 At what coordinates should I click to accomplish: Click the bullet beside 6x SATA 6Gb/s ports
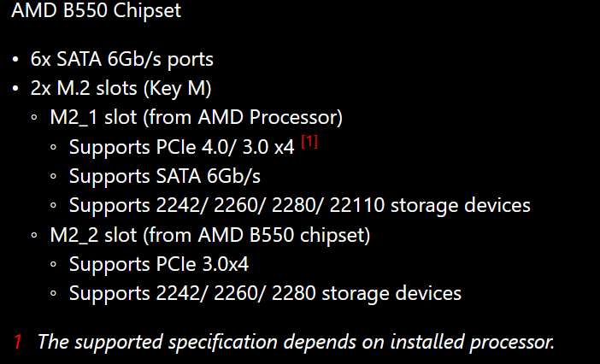click(x=16, y=60)
